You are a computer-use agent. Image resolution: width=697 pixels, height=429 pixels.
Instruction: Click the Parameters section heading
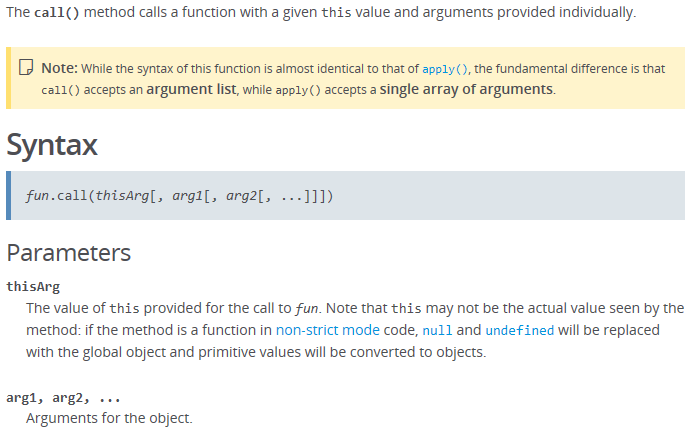click(69, 252)
